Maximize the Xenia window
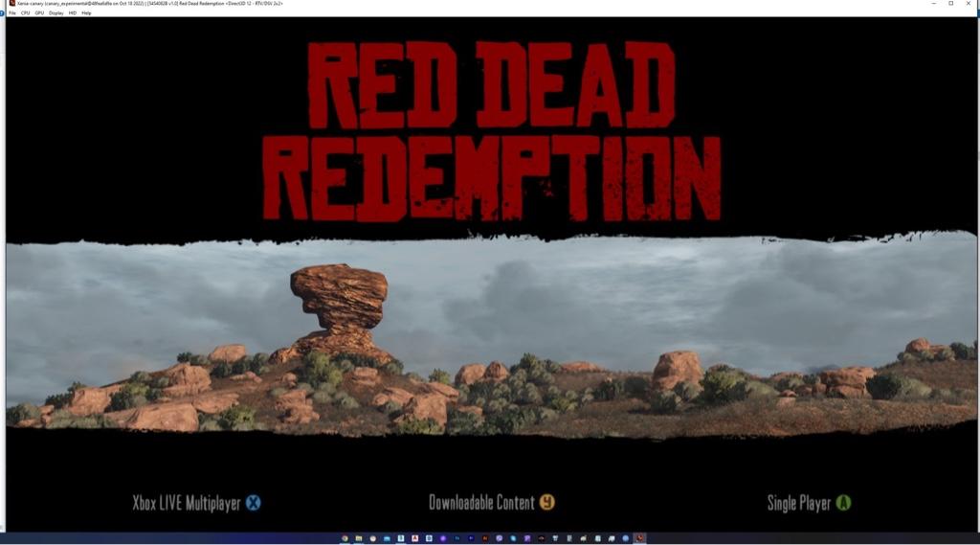This screenshot has height=545, width=980. click(x=951, y=4)
